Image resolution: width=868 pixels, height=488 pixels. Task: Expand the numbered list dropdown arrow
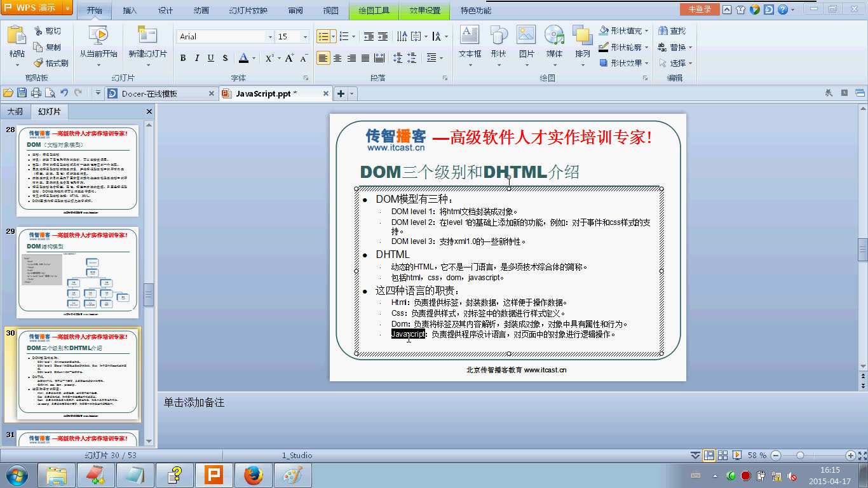pyautogui.click(x=354, y=36)
